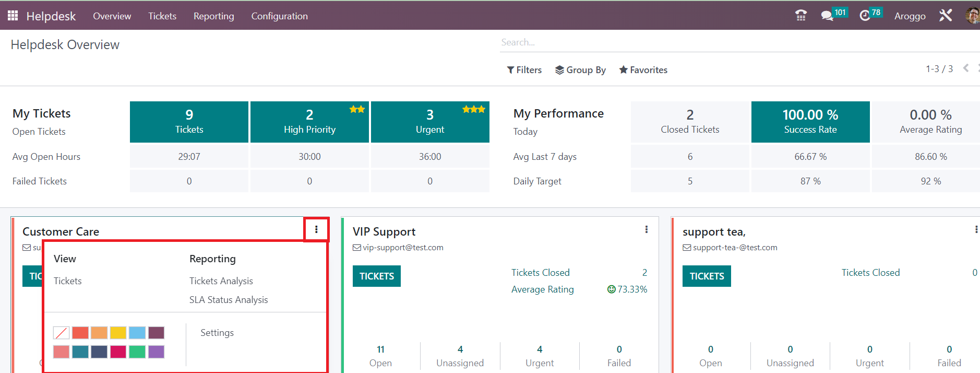The width and height of the screenshot is (980, 373).
Task: Open VIP Support kebab menu
Action: point(647,230)
